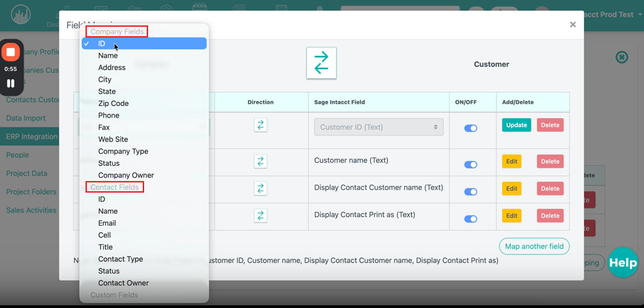Click the large sync direction arrows icon
The width and height of the screenshot is (644, 308).
tap(321, 63)
